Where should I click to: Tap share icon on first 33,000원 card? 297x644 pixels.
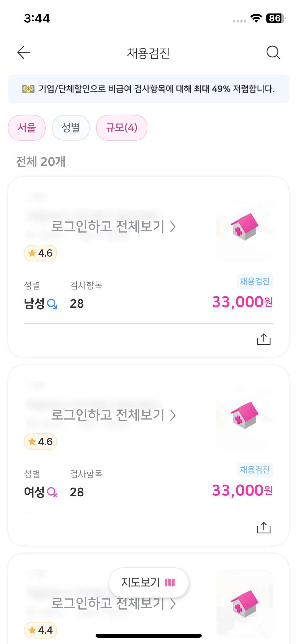pos(264,339)
